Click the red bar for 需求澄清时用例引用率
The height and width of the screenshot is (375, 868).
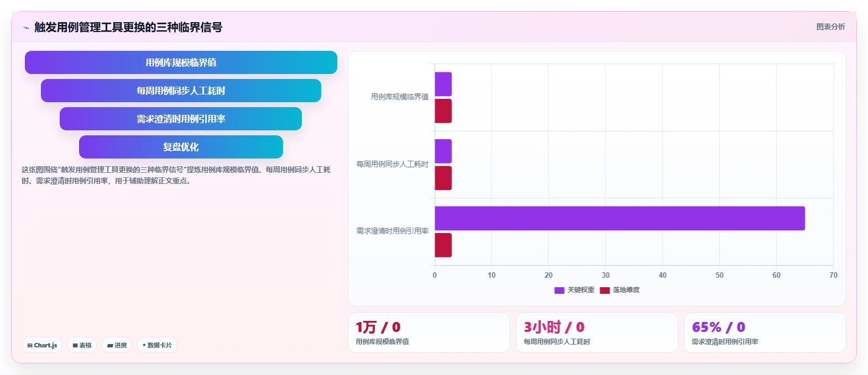click(443, 245)
